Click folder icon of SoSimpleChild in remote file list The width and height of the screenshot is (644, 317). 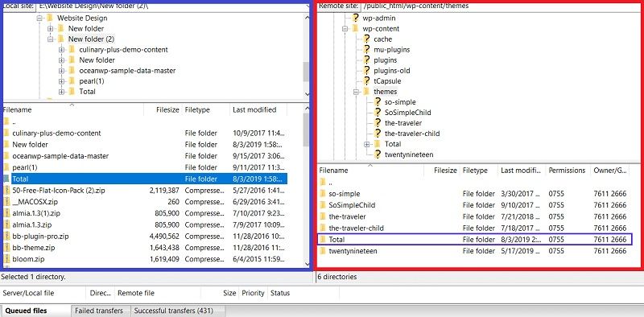pyautogui.click(x=323, y=205)
